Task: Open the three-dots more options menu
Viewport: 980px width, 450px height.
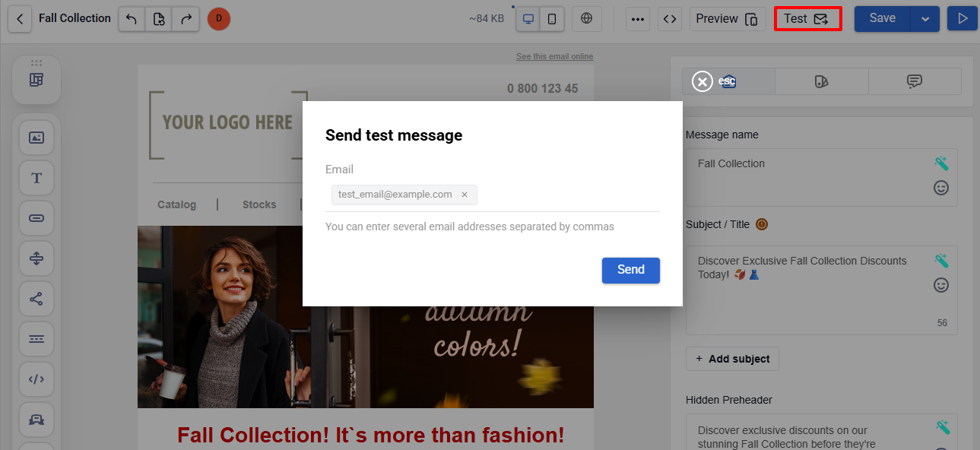Action: click(638, 19)
